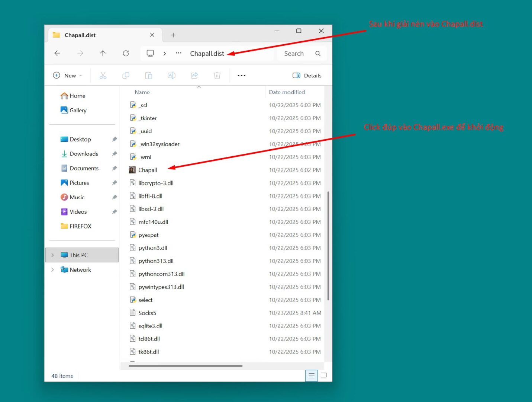Go up one folder level
The height and width of the screenshot is (402, 532).
(103, 54)
